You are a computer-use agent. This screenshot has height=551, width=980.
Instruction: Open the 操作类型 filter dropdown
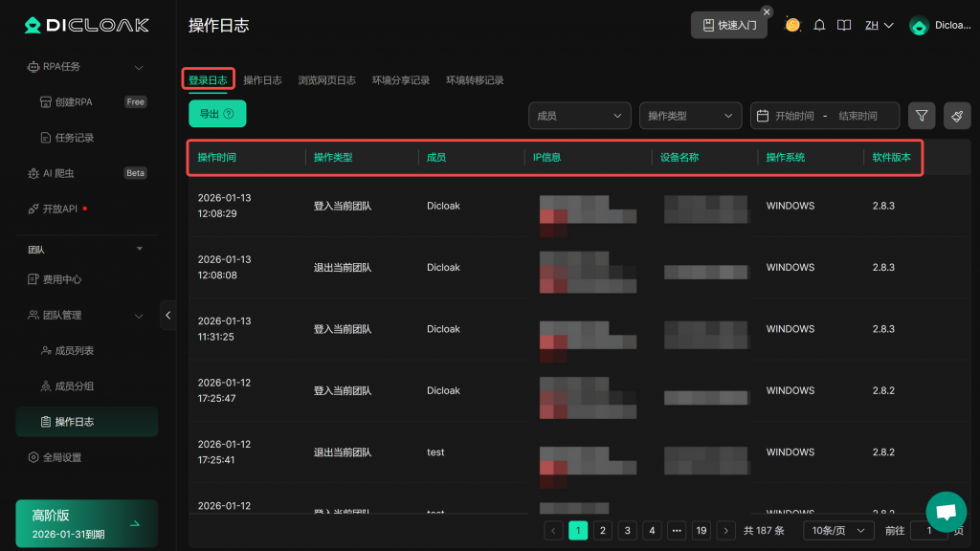[x=690, y=116]
